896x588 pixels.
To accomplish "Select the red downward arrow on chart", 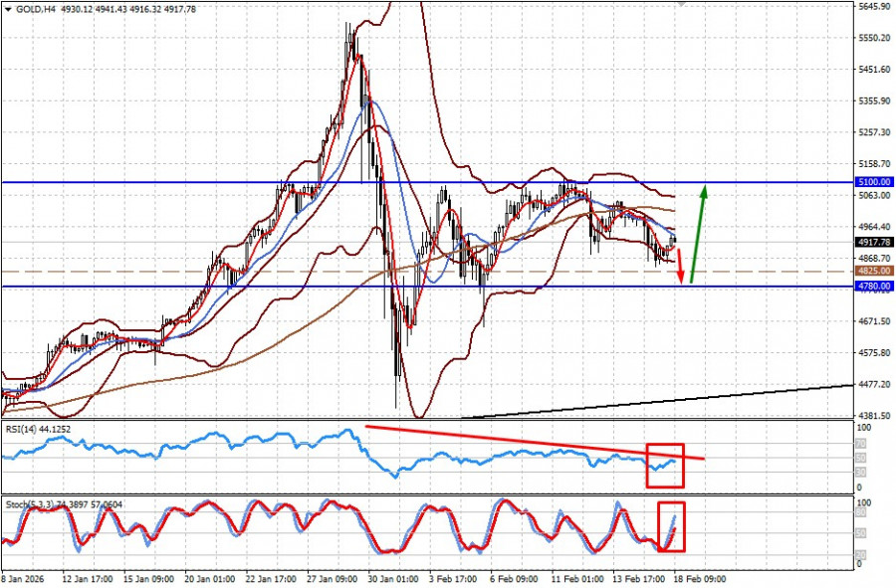I will pyautogui.click(x=681, y=267).
